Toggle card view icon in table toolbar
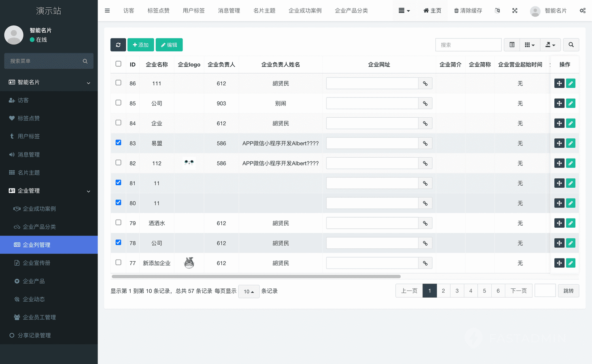Image resolution: width=592 pixels, height=364 pixels. coord(512,45)
